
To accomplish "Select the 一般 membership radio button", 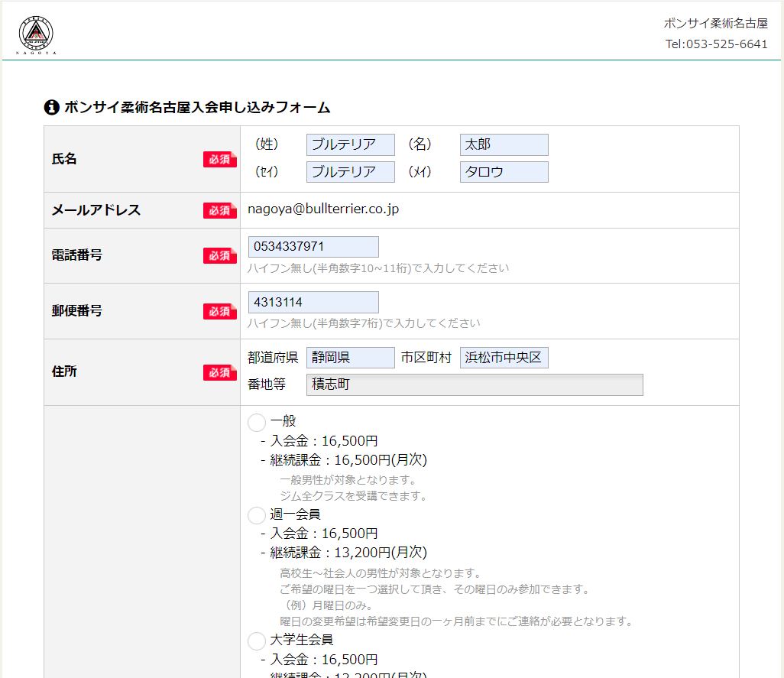I will [257, 422].
